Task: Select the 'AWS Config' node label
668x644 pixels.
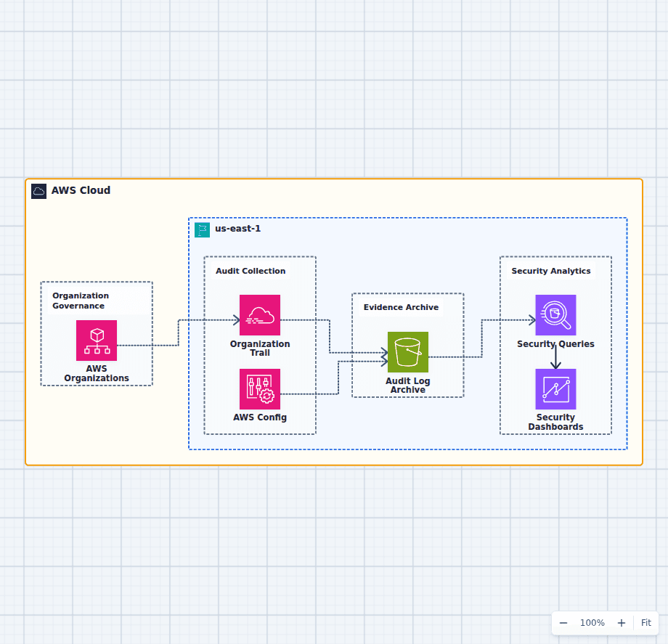Action: pyautogui.click(x=260, y=417)
